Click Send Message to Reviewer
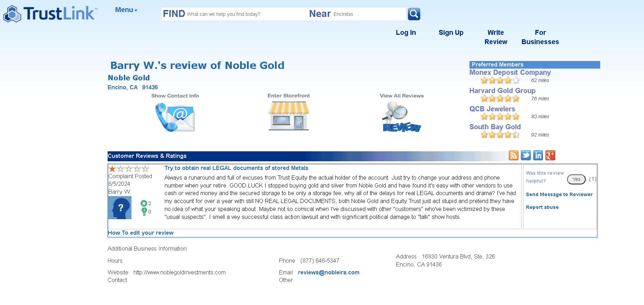The image size is (644, 305). (x=559, y=194)
